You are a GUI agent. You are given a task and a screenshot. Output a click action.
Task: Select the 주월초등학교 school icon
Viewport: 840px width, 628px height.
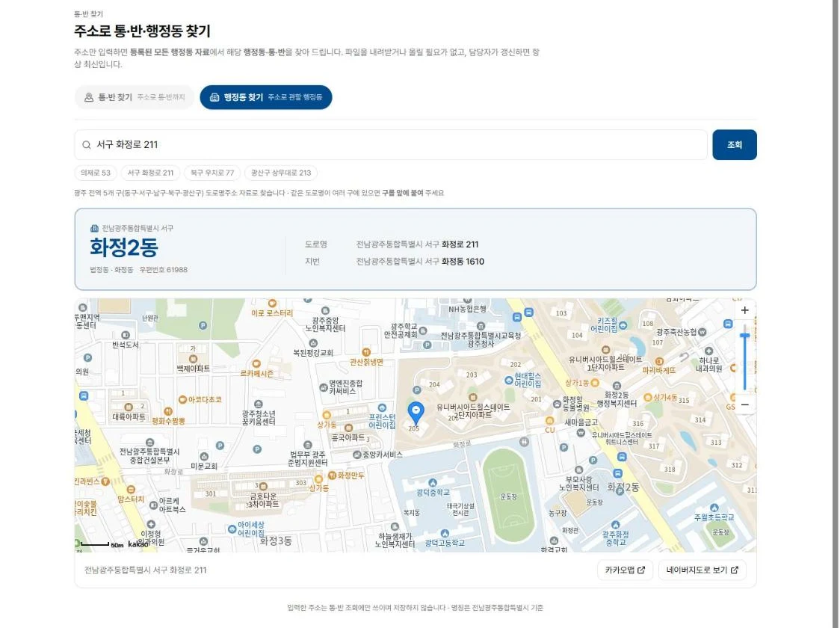pos(714,508)
